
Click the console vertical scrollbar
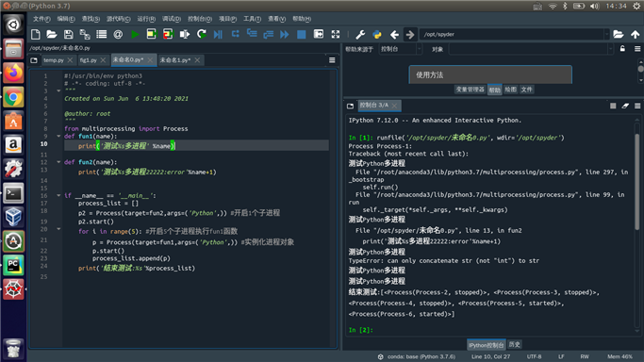637,181
